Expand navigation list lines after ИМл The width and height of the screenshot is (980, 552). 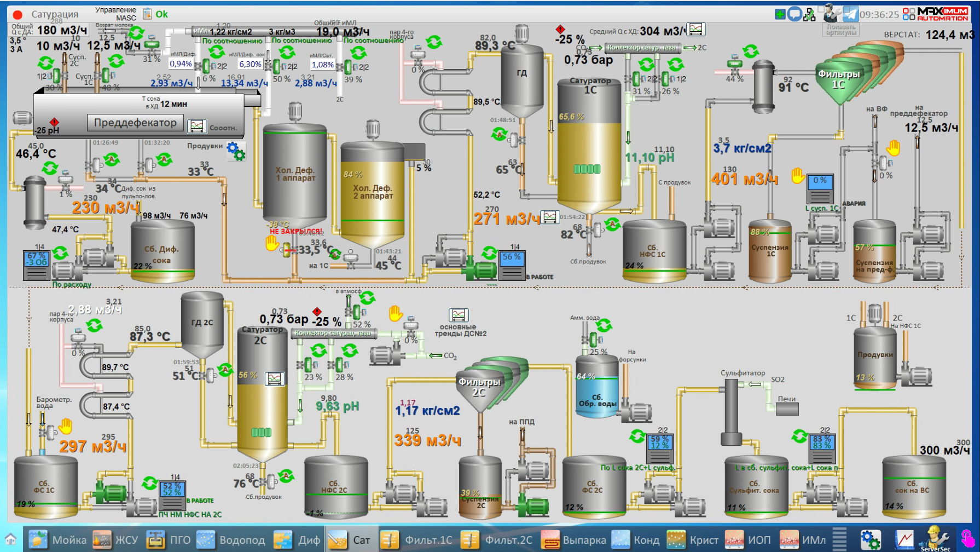pos(839,539)
